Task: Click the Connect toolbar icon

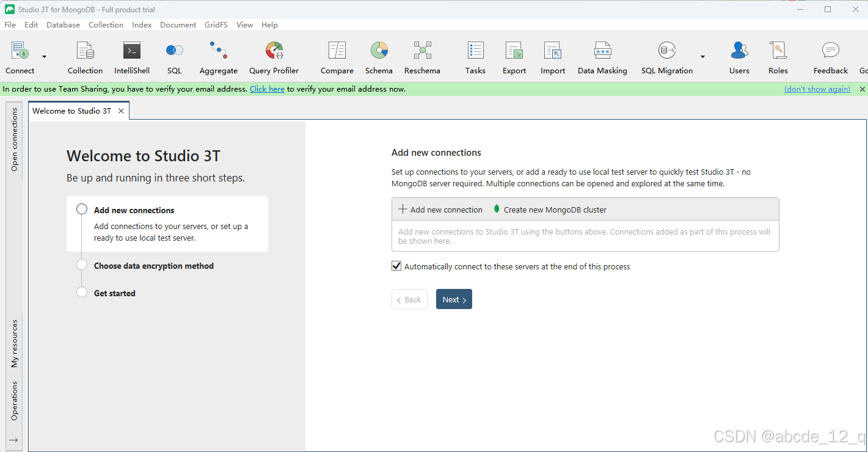Action: pyautogui.click(x=20, y=51)
